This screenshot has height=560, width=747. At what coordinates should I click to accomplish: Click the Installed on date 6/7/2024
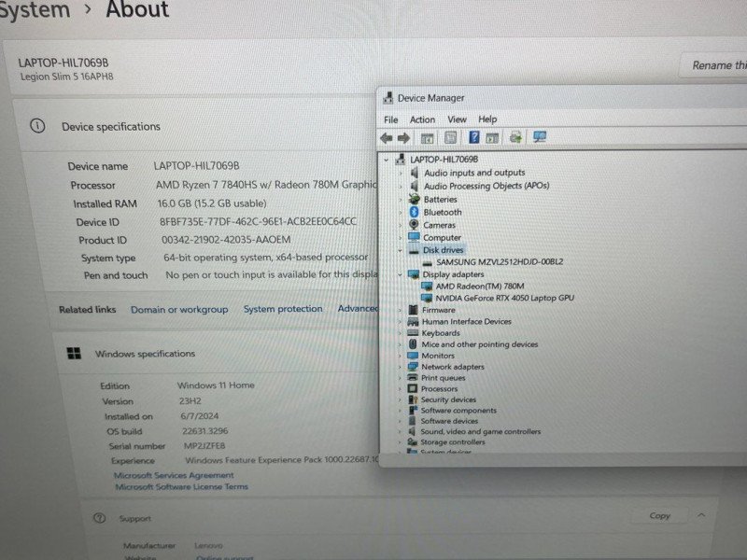[x=199, y=416]
